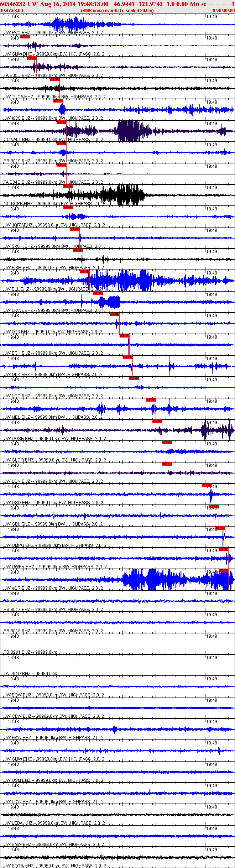Select the PB B941 EHZ empty channel label
The image size is (235, 868).
coord(17,652)
